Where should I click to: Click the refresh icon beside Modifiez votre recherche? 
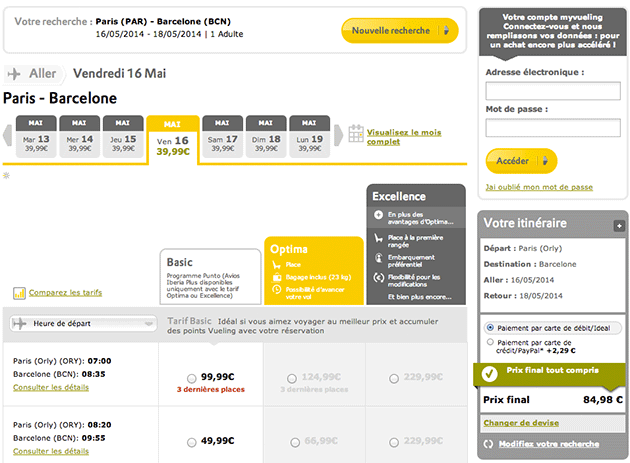click(489, 444)
